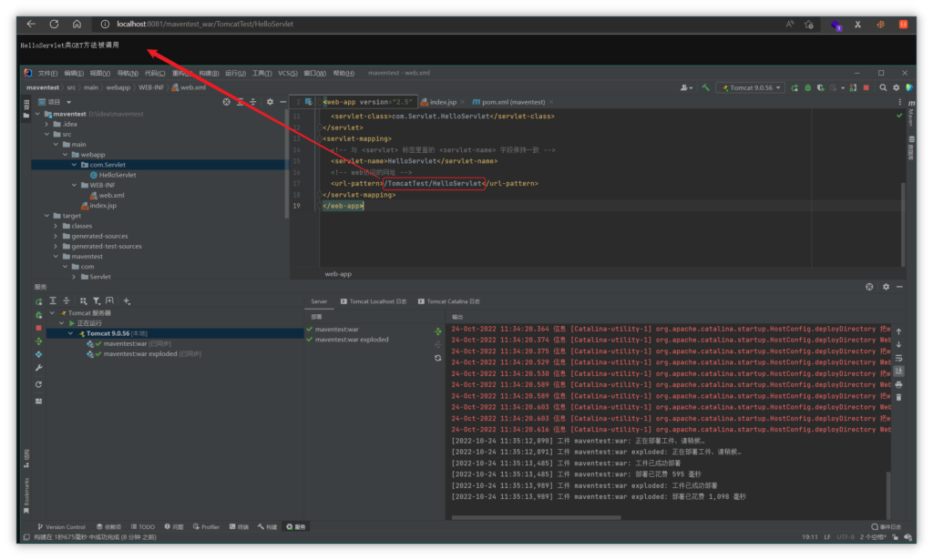This screenshot has width=933, height=560.
Task: Open the 运行(U) menu
Action: (236, 73)
